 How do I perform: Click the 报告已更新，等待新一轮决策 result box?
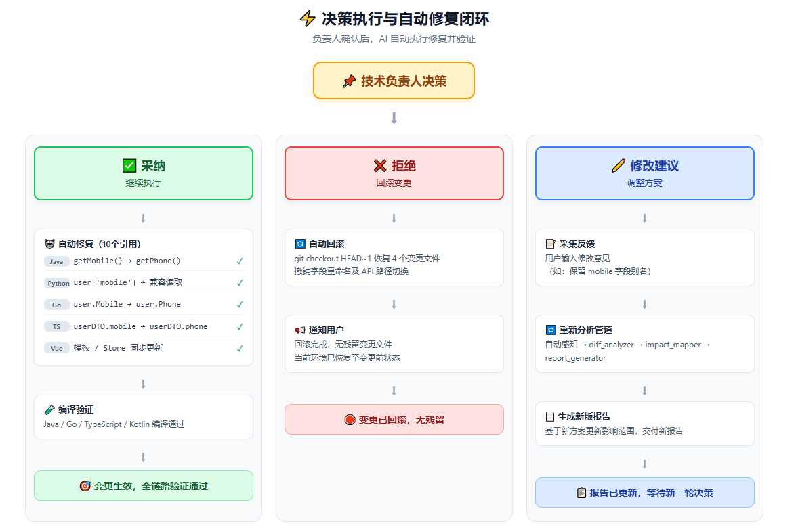(645, 493)
